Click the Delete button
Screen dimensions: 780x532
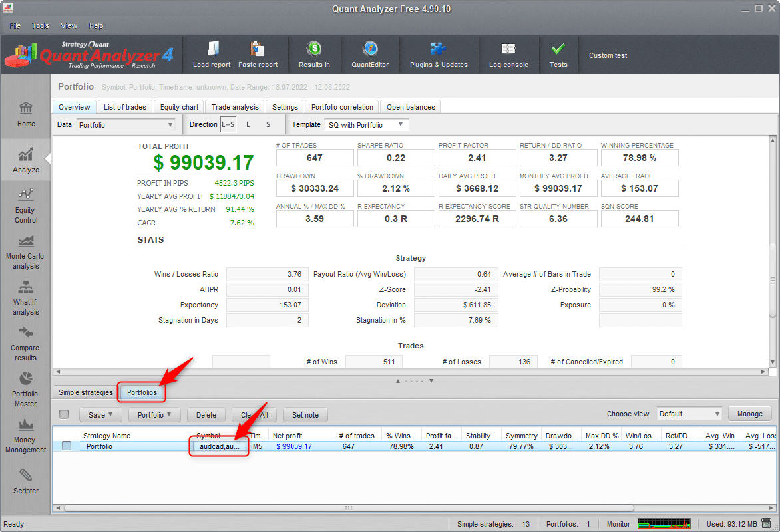(206, 415)
